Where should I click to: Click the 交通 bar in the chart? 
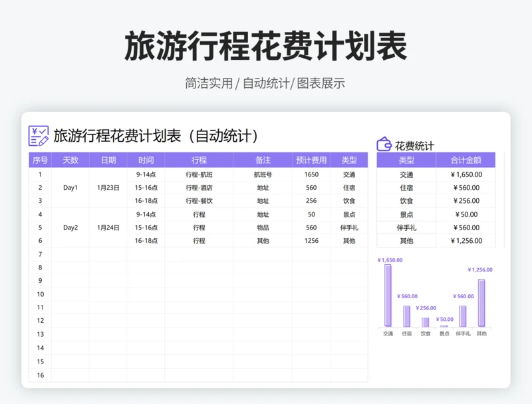pos(388,296)
